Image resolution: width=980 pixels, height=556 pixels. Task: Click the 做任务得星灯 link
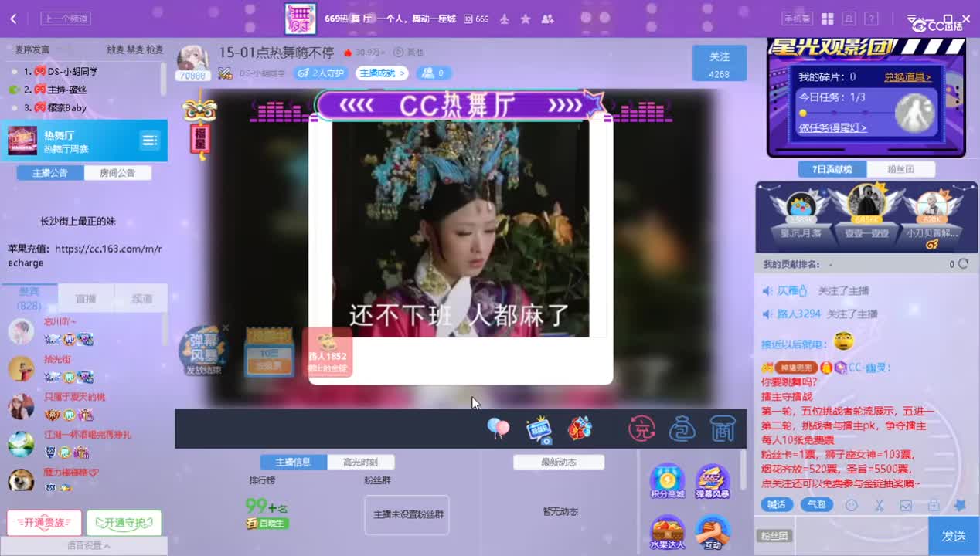832,127
